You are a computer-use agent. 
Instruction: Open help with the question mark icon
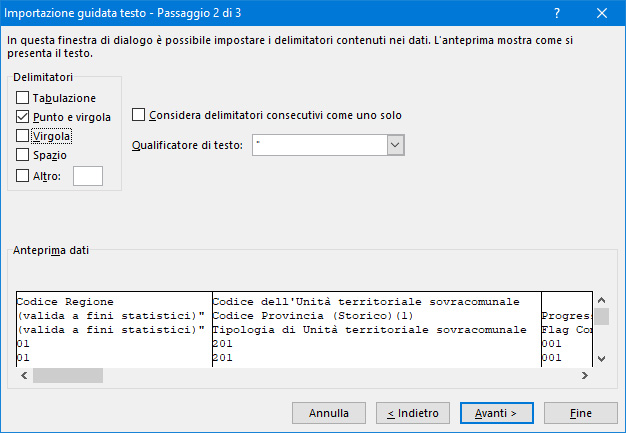[557, 13]
